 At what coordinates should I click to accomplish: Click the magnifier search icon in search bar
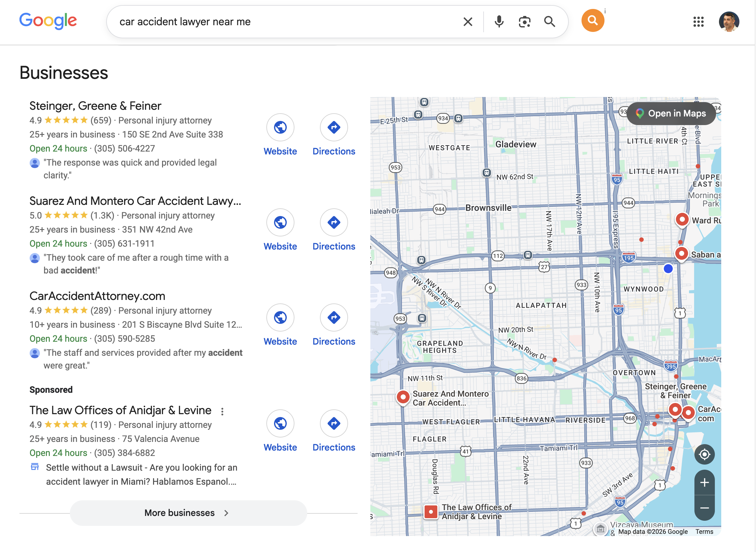pos(550,22)
